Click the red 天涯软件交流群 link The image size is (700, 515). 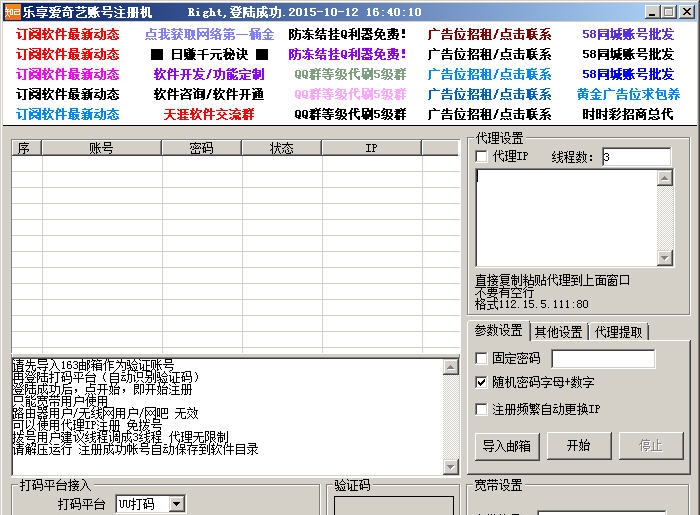209,114
